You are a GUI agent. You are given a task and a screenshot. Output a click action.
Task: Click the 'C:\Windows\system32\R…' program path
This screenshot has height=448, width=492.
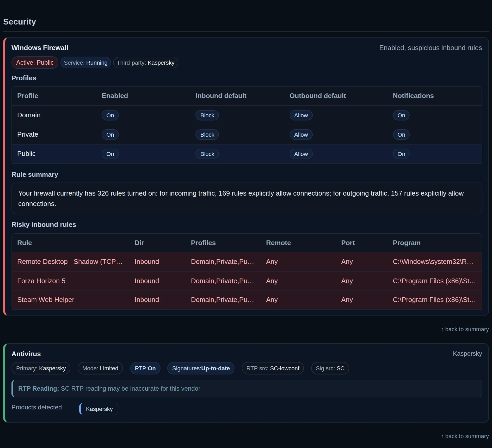coord(433,262)
